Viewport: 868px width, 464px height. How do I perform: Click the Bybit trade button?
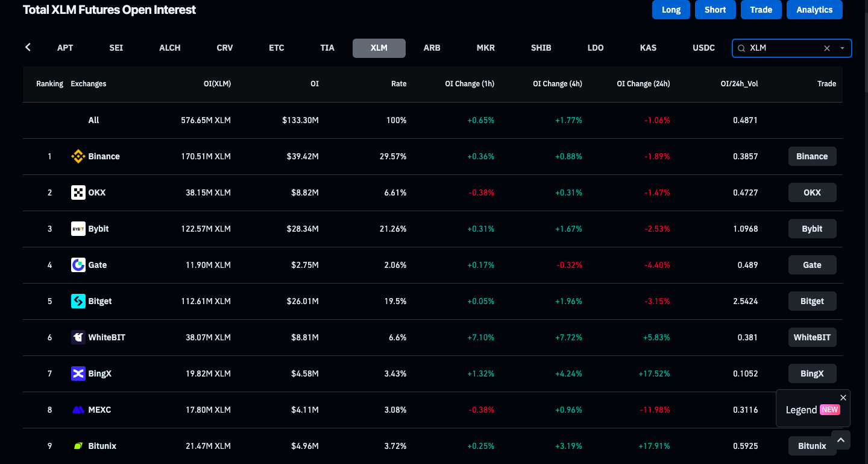pyautogui.click(x=812, y=229)
